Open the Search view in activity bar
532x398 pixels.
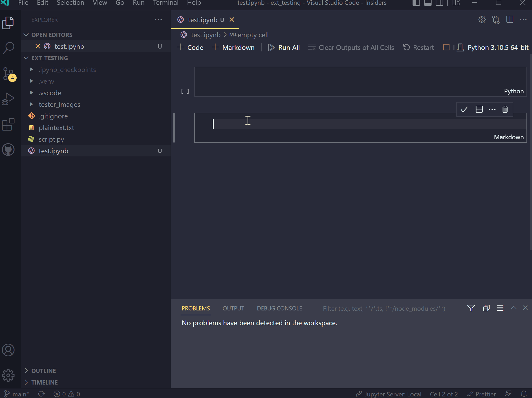tap(9, 48)
